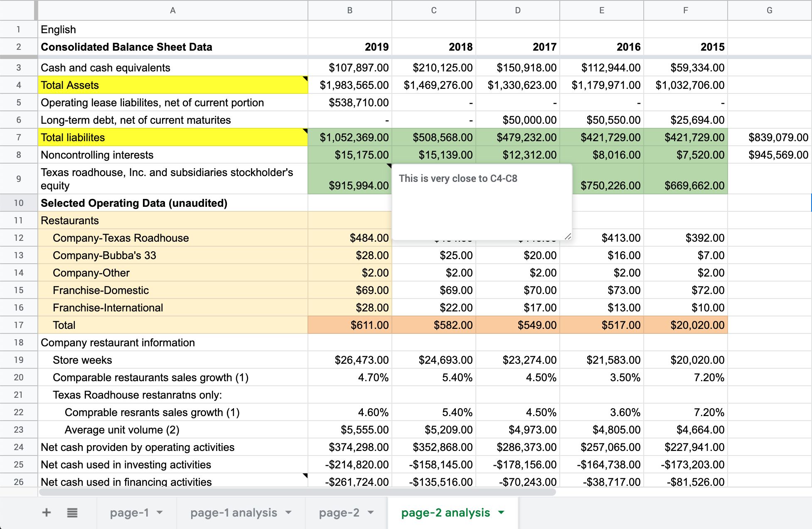Select cell showing $5,555.00
Screen dimensions: 812x529
[350, 430]
